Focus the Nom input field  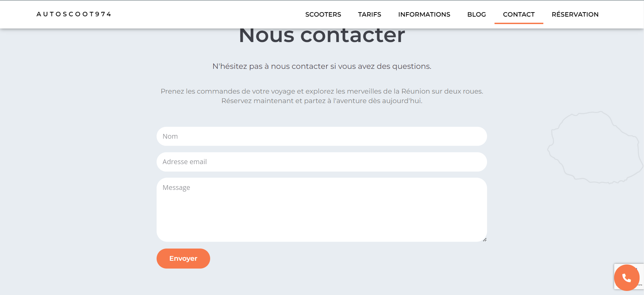[322, 136]
